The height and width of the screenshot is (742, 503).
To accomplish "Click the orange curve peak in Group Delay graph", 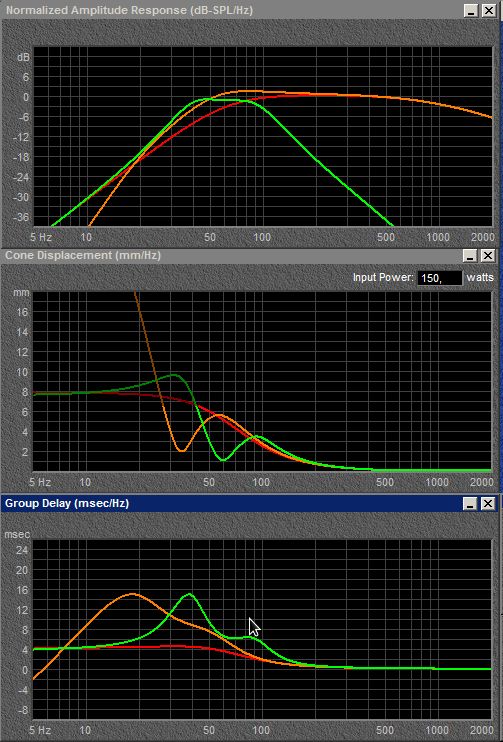I will (133, 594).
